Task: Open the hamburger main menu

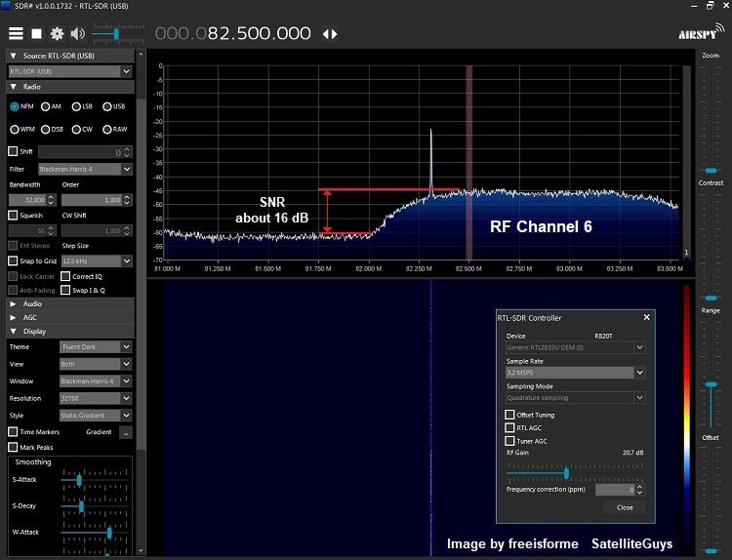Action: point(17,33)
